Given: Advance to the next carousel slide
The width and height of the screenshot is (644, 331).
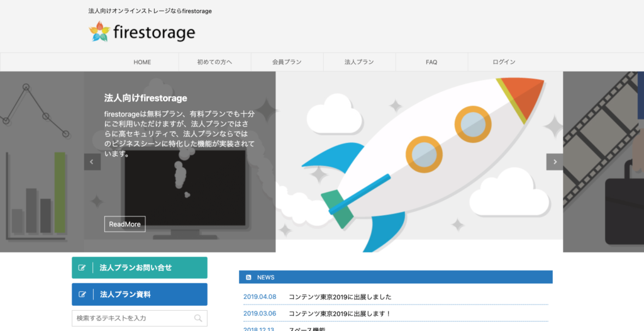Looking at the screenshot, I should [x=555, y=162].
